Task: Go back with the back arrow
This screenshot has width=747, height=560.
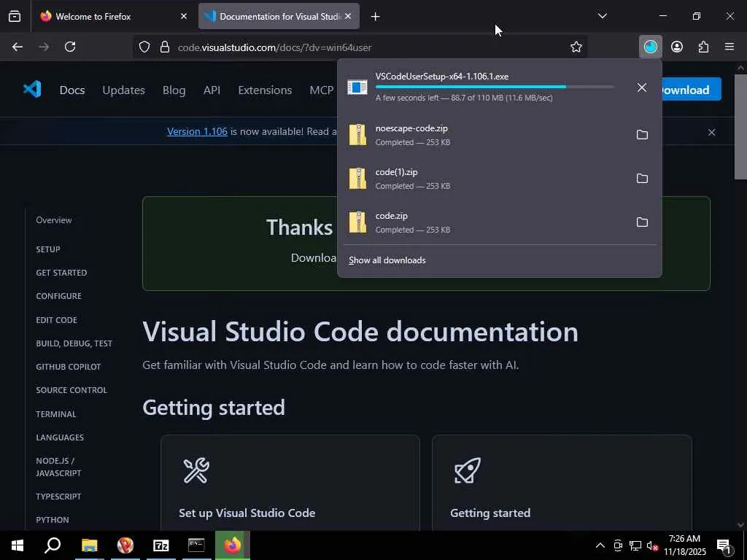Action: 18,47
